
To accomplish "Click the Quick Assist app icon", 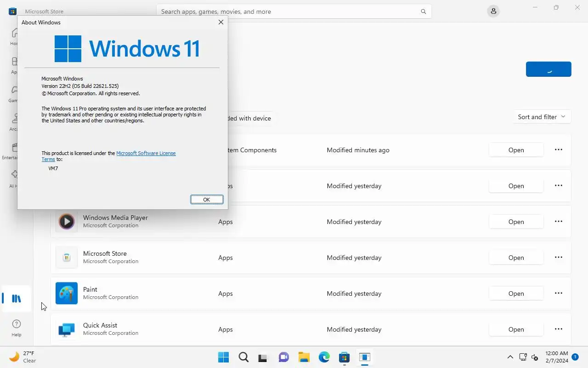I will [x=67, y=329].
